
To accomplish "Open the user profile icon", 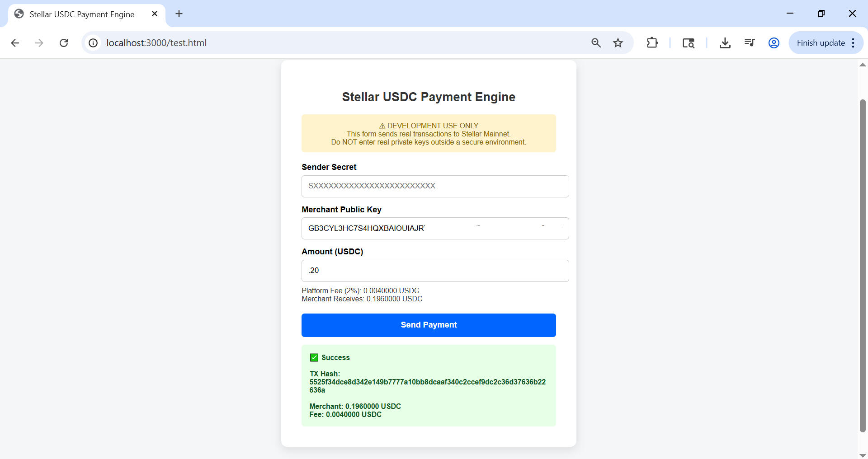I will tap(774, 43).
